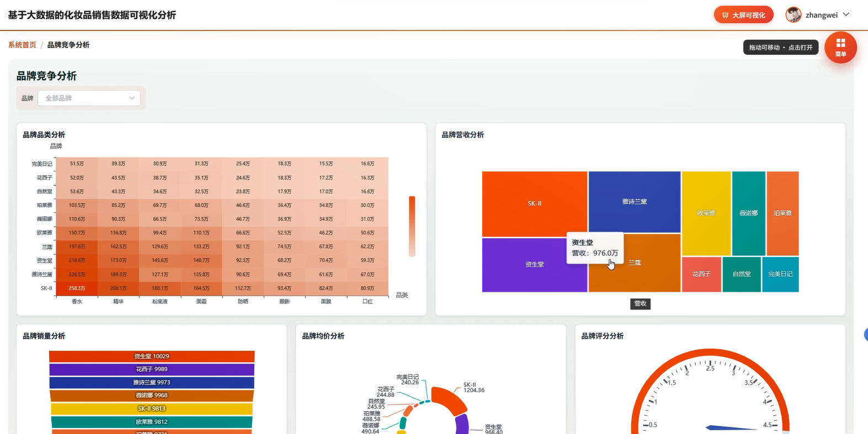
Task: Click the 兰蔻 香水 cell 197.6万
Action: (77, 247)
